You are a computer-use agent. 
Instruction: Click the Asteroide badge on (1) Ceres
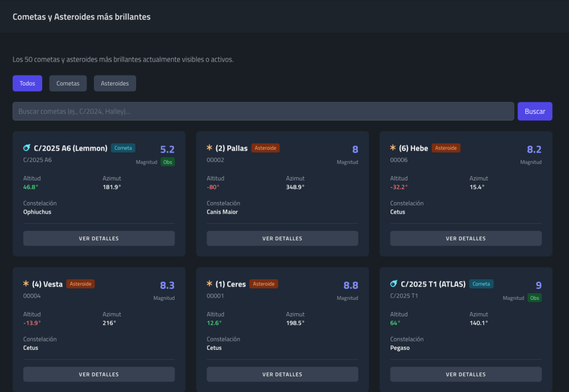[x=264, y=284]
